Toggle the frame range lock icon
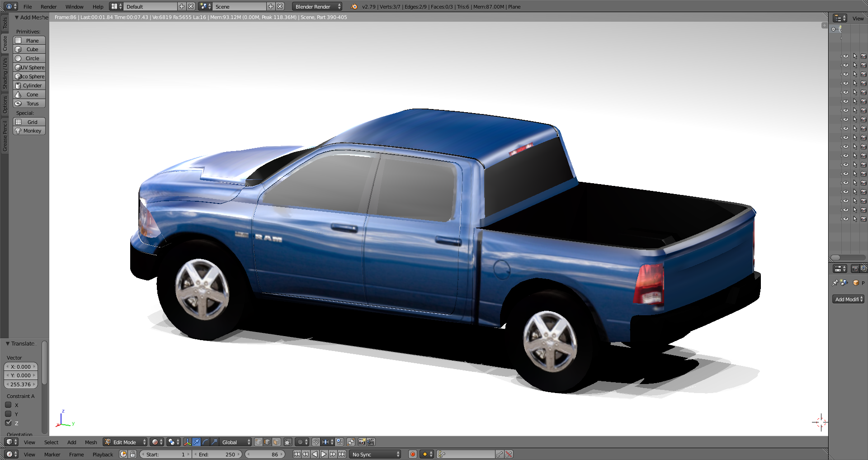Image resolution: width=868 pixels, height=460 pixels. pyautogui.click(x=133, y=455)
